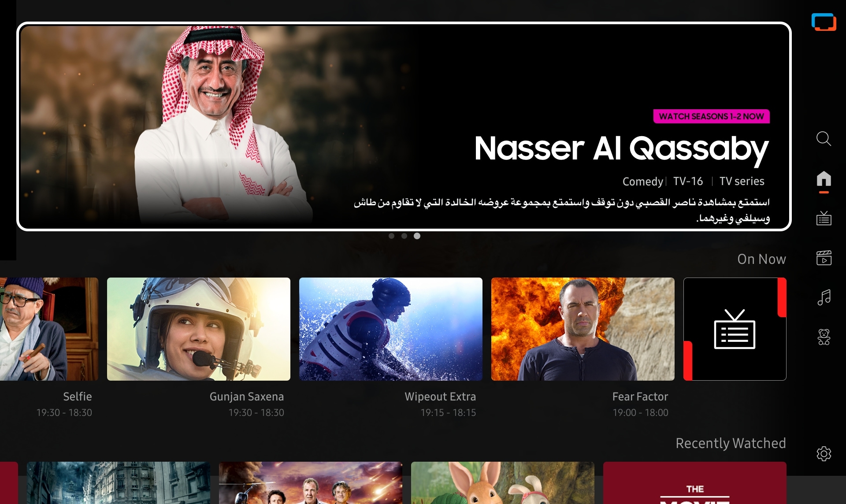Open the Kids teddy bear sidebar icon
The image size is (846, 504).
824,337
